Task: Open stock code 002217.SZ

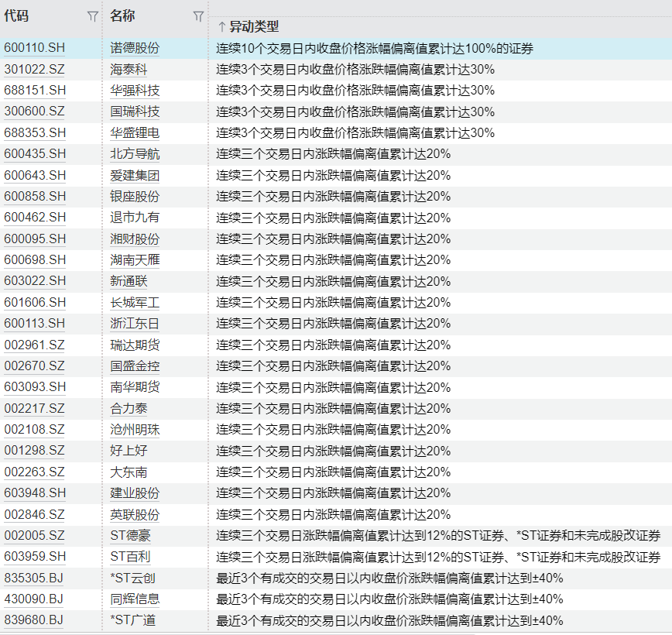Action: pos(34,408)
